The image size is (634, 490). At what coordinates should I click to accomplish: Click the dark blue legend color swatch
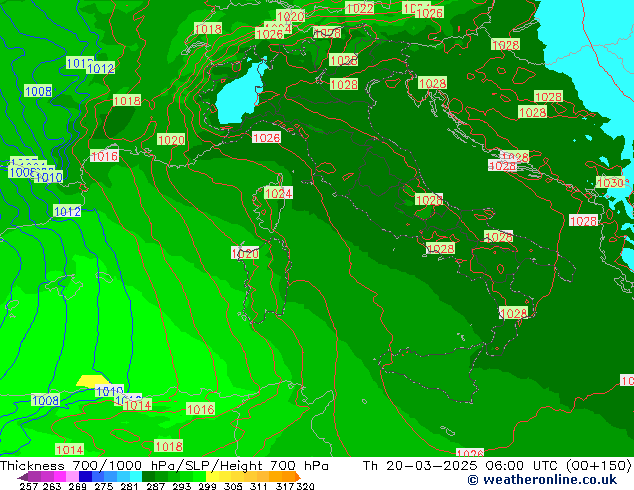pos(85,476)
